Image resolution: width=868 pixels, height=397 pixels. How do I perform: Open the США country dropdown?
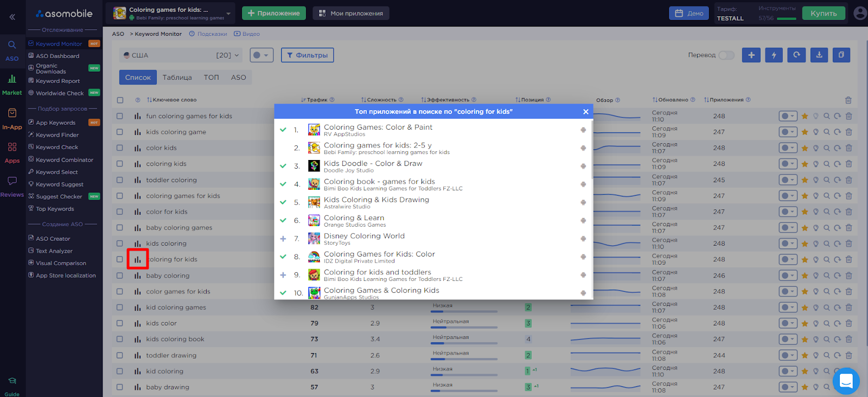[182, 55]
